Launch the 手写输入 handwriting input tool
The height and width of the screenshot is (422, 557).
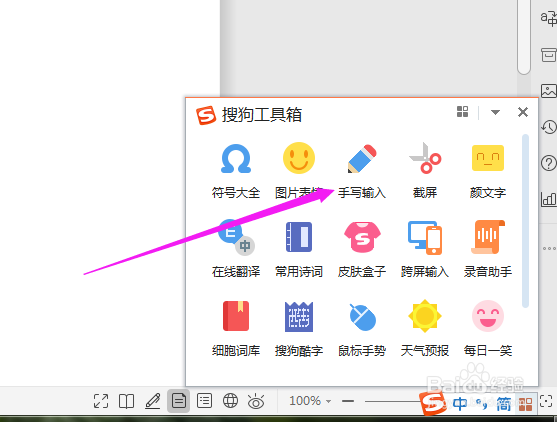362,171
